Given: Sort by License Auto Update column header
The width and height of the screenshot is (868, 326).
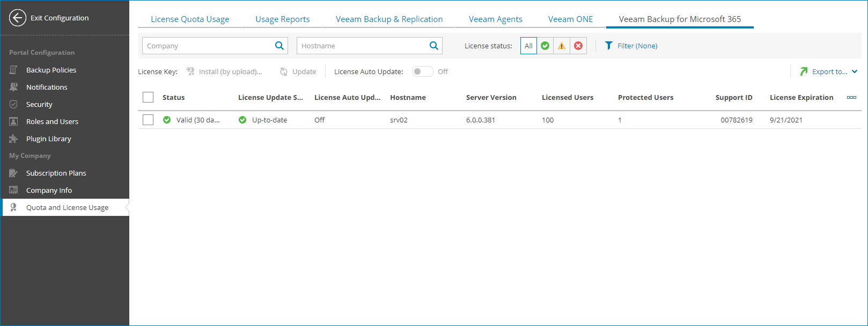Looking at the screenshot, I should [x=347, y=97].
